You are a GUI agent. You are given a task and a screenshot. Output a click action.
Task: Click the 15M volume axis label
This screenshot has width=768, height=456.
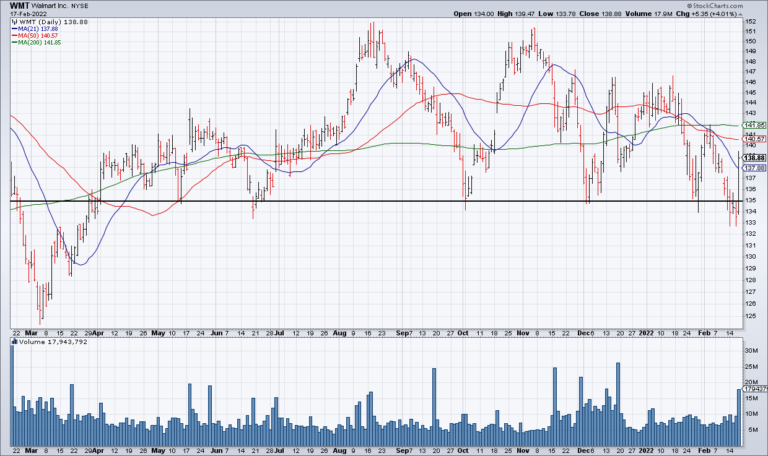tap(751, 398)
